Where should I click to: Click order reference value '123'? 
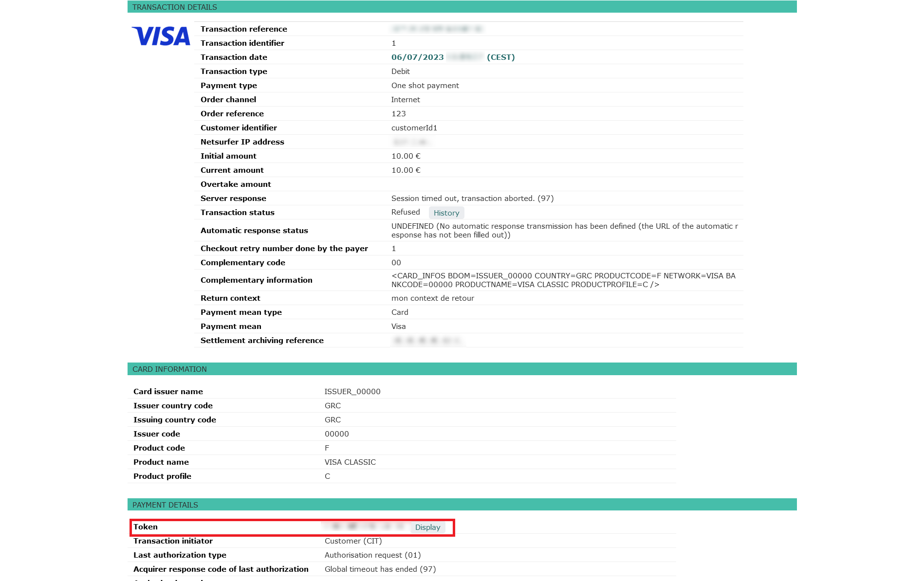[399, 114]
